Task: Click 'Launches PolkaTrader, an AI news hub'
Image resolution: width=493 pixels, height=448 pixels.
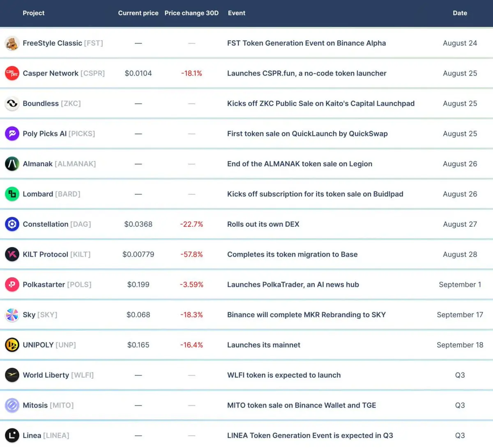Action: click(293, 285)
